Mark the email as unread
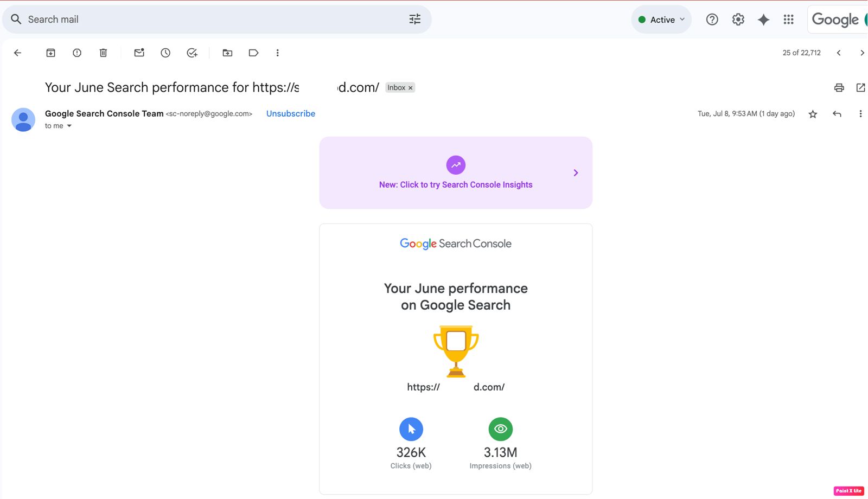Viewport: 868px width, 499px height. (139, 53)
